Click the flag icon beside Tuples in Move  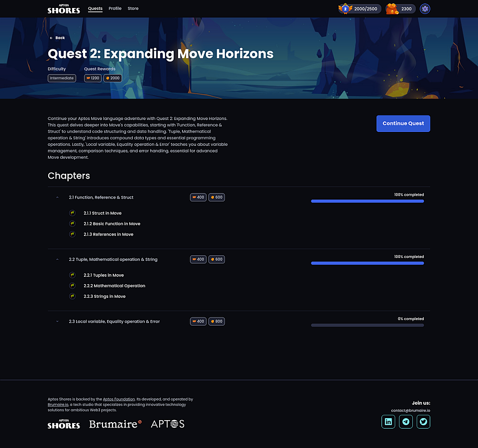[72, 275]
